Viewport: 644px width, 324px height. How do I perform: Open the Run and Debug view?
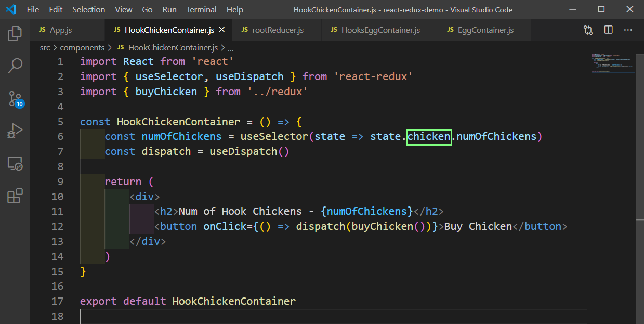click(x=15, y=131)
